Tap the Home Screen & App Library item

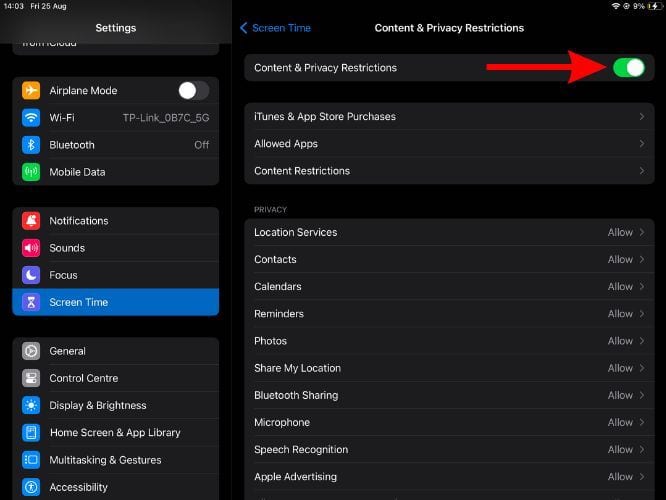pyautogui.click(x=115, y=432)
